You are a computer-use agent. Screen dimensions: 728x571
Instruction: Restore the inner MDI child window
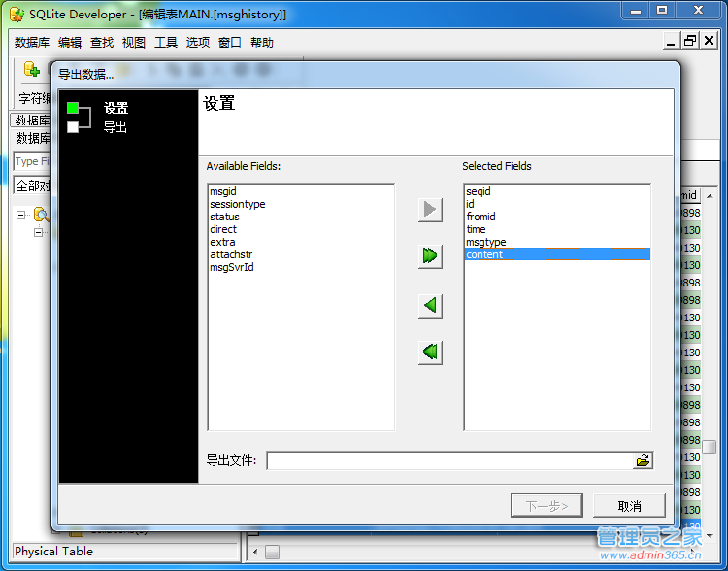tap(690, 41)
